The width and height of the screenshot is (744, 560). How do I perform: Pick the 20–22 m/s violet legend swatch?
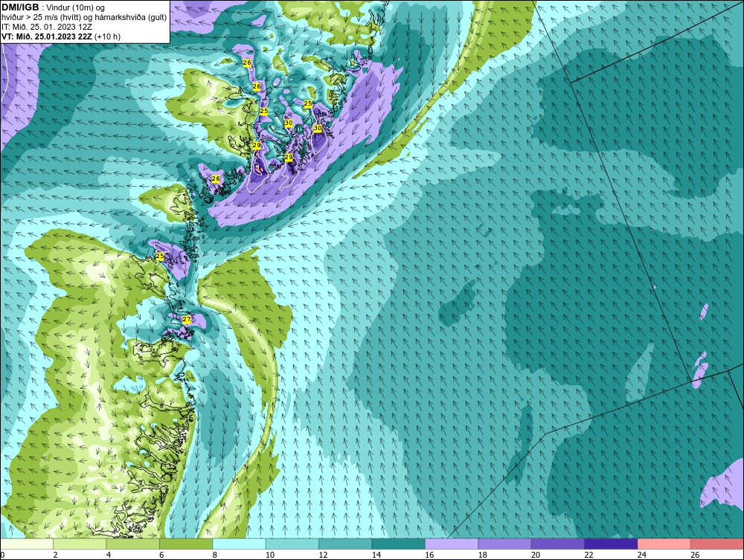(x=558, y=544)
